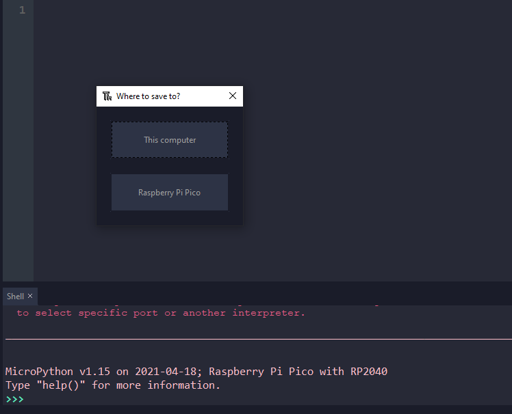Click the Thonny icon in dialog title bar
512x414 pixels.
107,96
